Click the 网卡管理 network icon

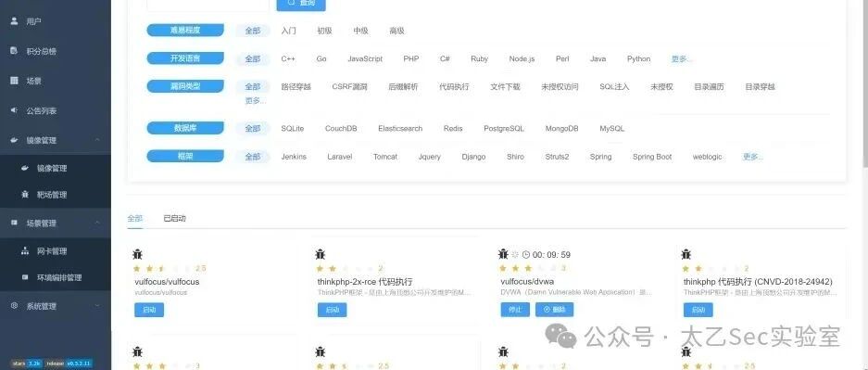[x=25, y=251]
